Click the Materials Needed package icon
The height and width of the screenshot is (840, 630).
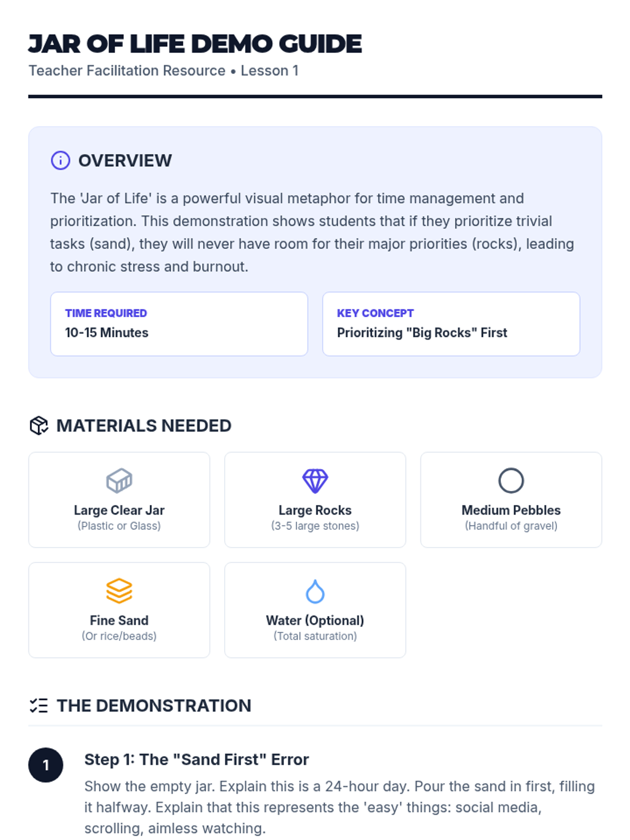coord(39,425)
